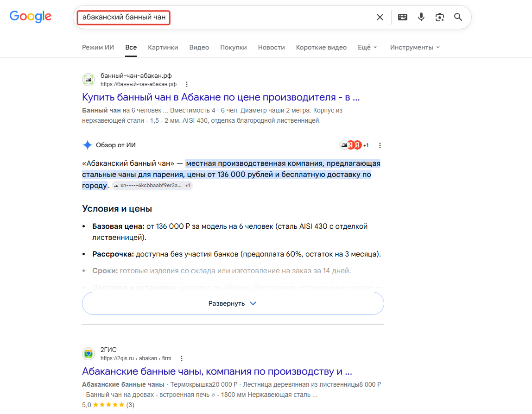The image size is (532, 414).
Task: Open AI overview source icons +1
Action: point(354,145)
